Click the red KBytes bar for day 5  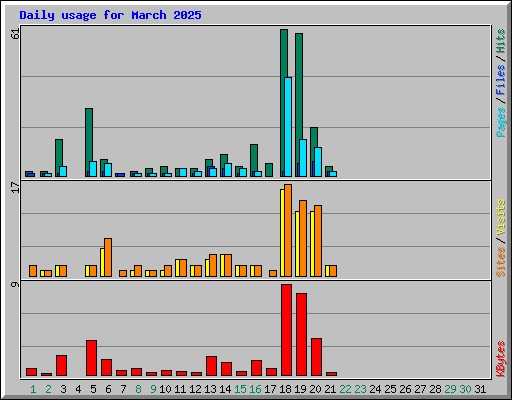pos(91,358)
